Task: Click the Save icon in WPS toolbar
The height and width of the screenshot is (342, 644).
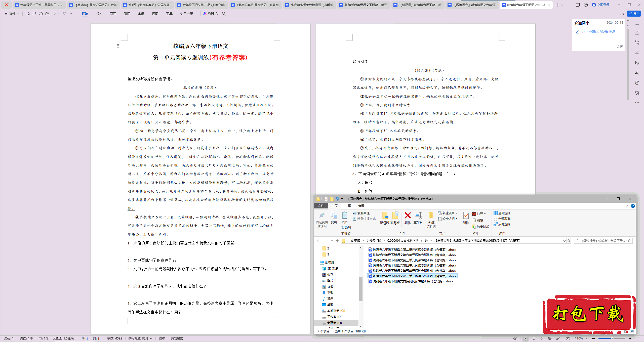Action: 28,14
